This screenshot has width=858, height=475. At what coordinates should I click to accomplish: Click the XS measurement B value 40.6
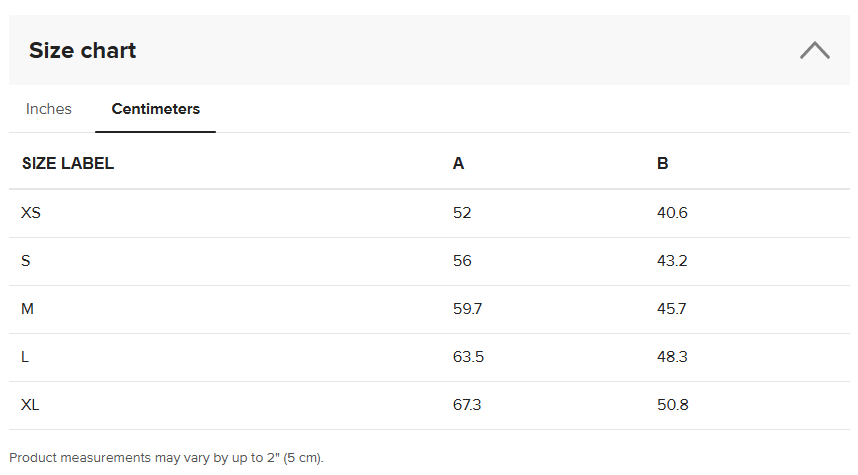(672, 213)
